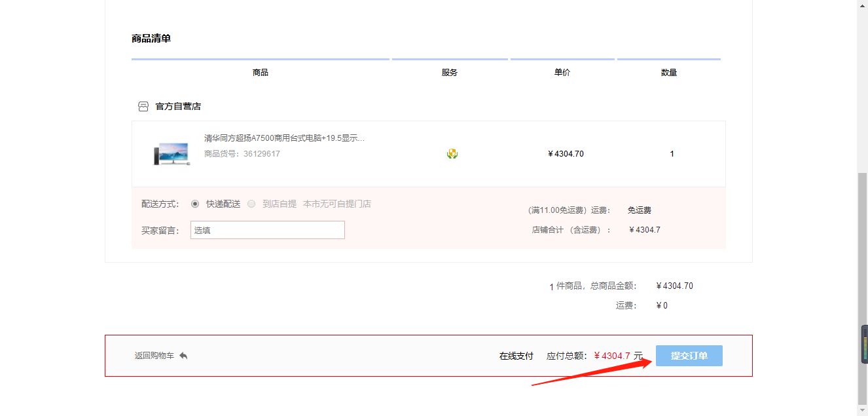Click the return arrow icon after 返回购物车

[183, 356]
